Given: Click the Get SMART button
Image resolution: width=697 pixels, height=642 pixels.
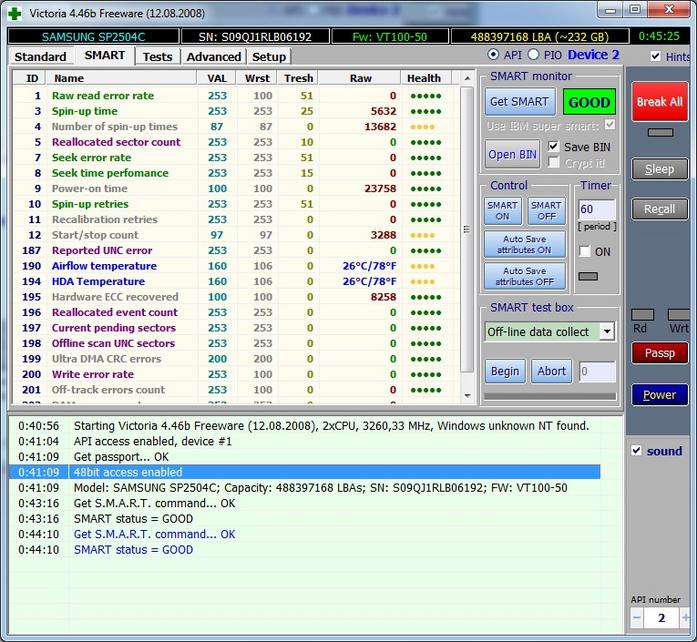Looking at the screenshot, I should [x=520, y=102].
